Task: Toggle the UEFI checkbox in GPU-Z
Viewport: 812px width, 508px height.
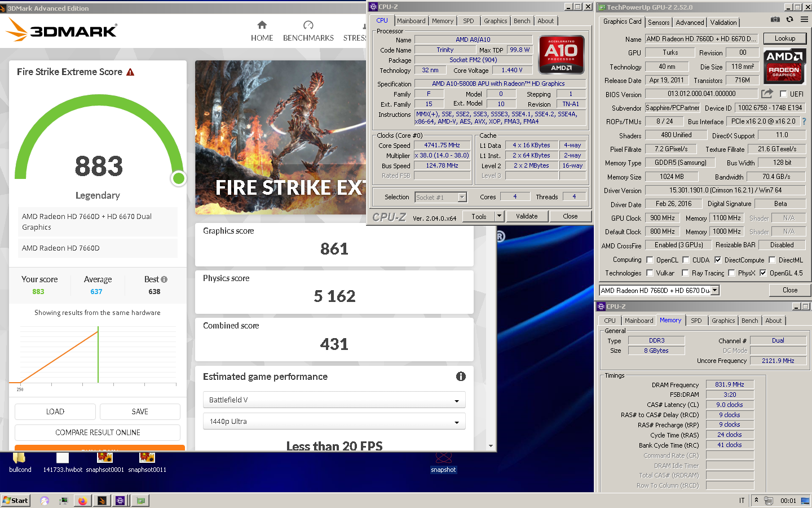Action: click(783, 94)
